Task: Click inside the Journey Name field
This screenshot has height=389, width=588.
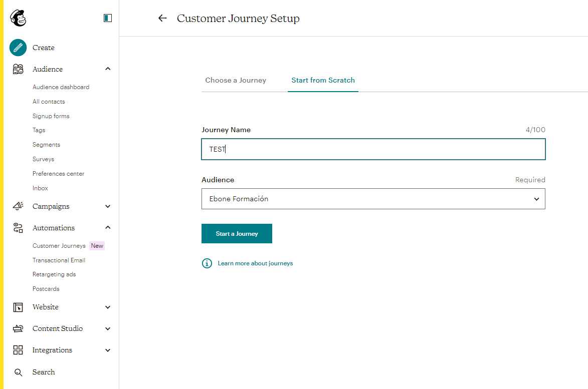Action: (373, 149)
